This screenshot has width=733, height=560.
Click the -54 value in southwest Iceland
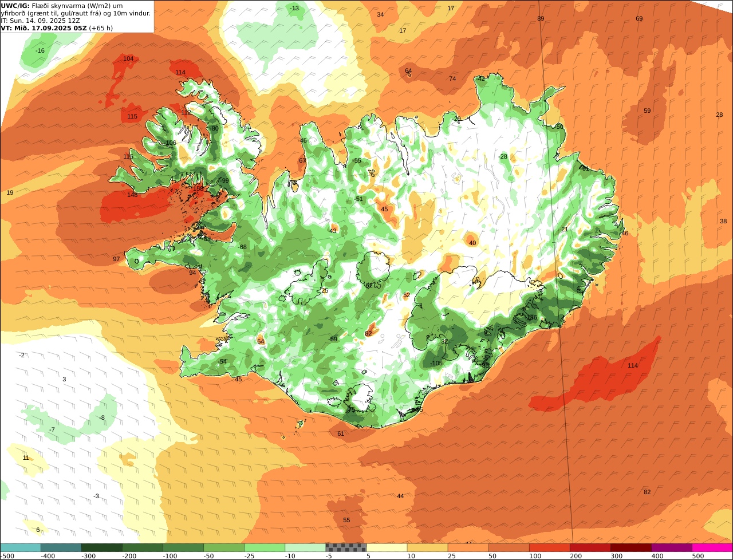222,362
